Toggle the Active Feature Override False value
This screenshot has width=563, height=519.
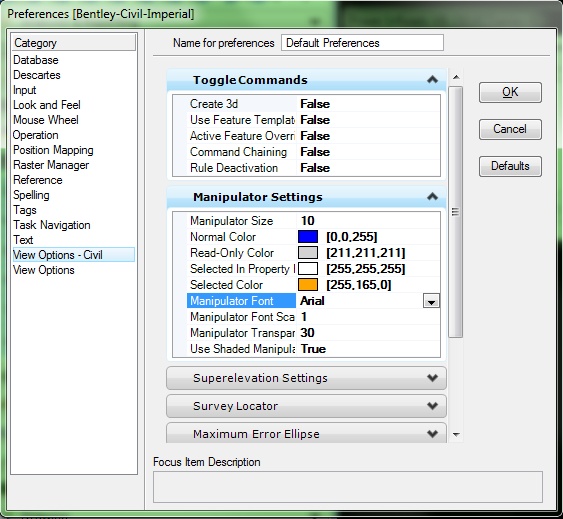(315, 136)
